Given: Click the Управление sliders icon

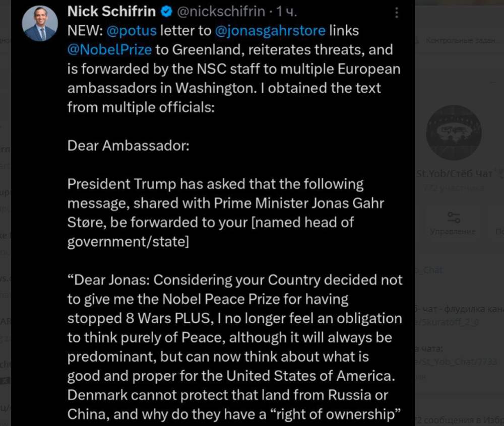Looking at the screenshot, I should point(453,218).
